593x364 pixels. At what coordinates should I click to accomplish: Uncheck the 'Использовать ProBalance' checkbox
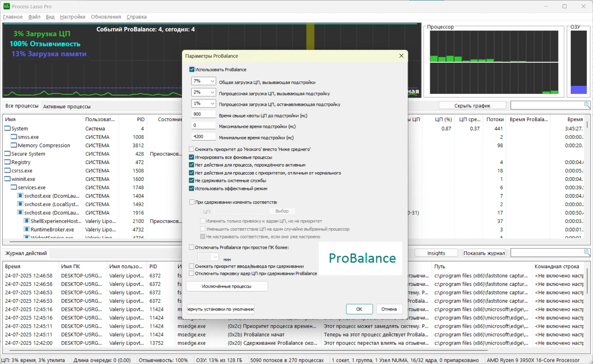pos(192,69)
